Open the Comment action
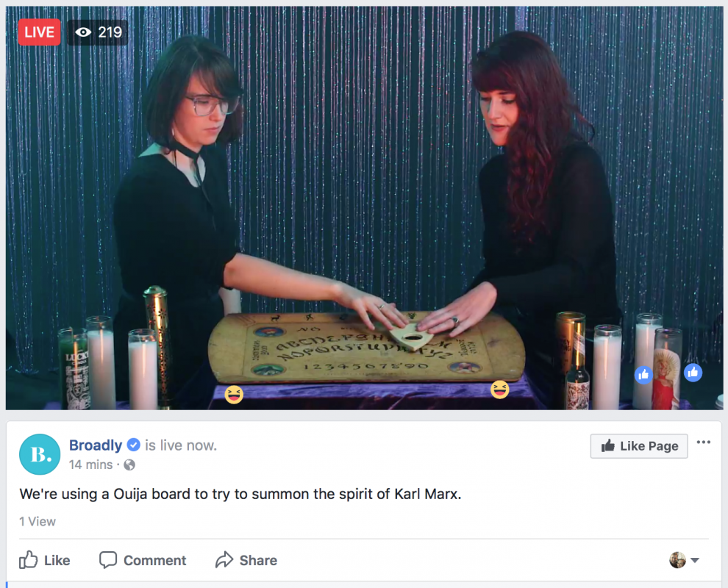The width and height of the screenshot is (728, 588). point(143,560)
